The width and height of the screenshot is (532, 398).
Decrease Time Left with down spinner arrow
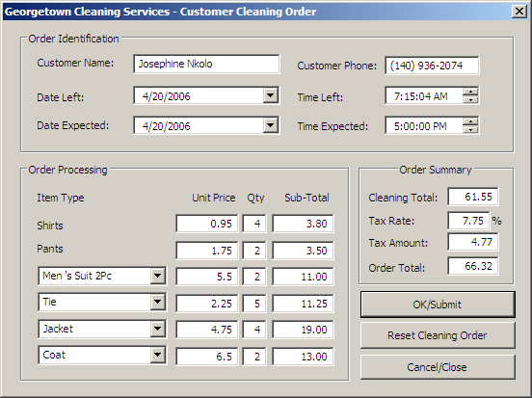point(470,100)
